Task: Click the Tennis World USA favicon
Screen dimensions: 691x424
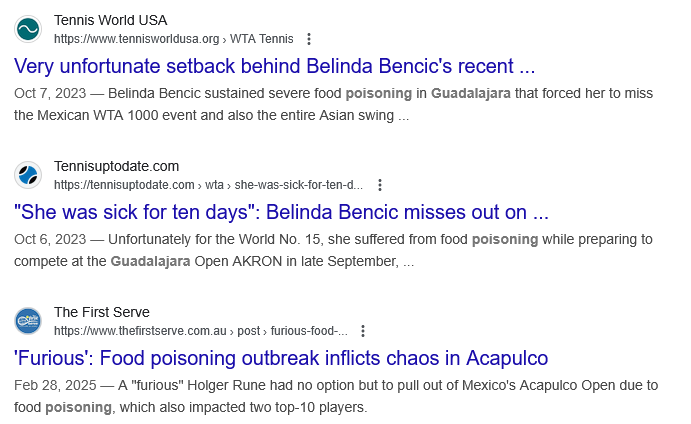Action: coord(28,29)
